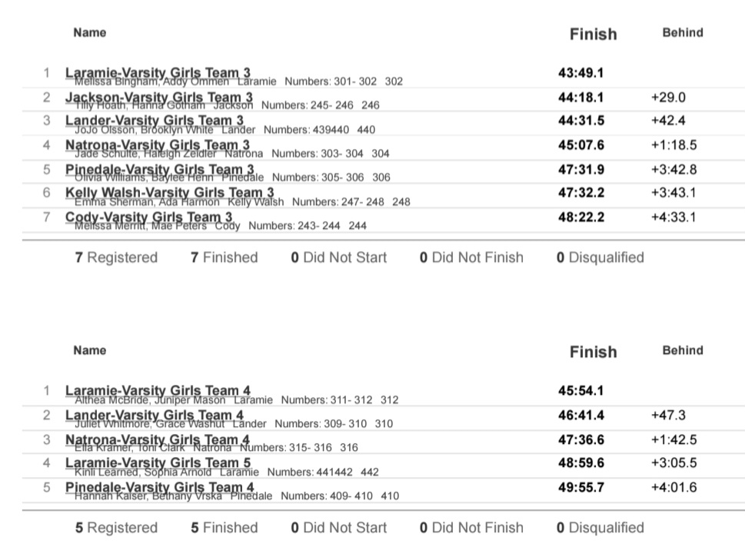Click the Pinedale-Varsity Girls Team 3 entry
The width and height of the screenshot is (745, 560).
[x=159, y=169]
